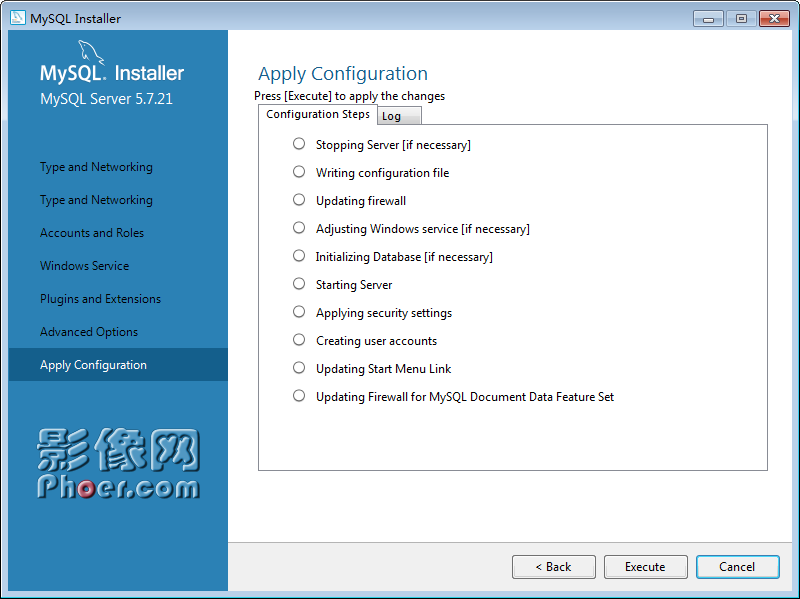Click status circle beside Updating firewall
The height and width of the screenshot is (599, 800).
pos(299,200)
